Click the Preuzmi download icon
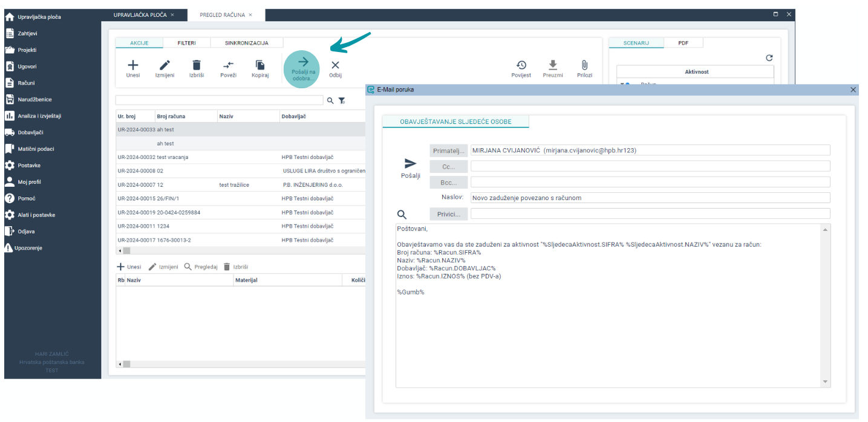 [x=552, y=65]
